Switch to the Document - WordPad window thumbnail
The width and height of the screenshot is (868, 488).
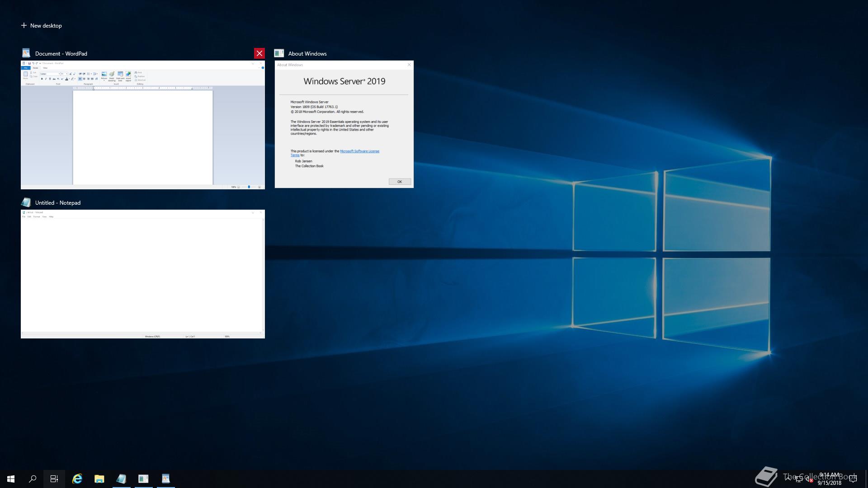(x=143, y=125)
